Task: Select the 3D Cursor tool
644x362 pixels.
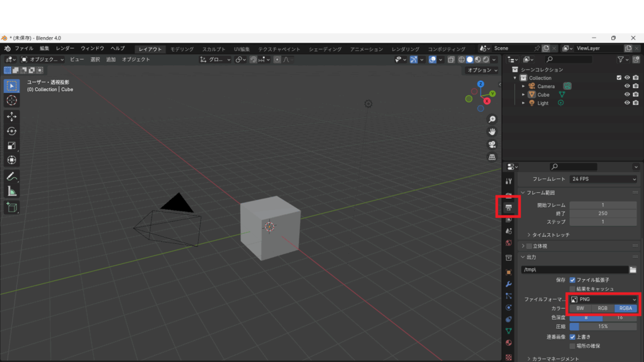Action: (11, 100)
